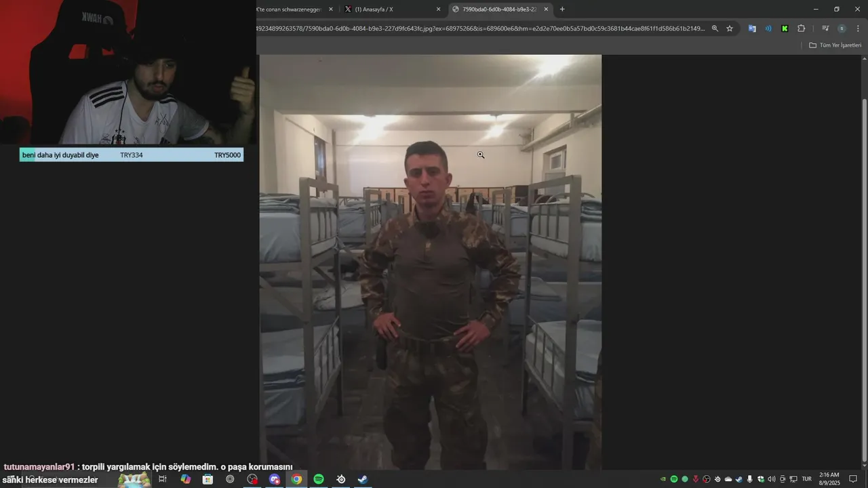This screenshot has width=868, height=488.
Task: Launch Microsoft Copilot from the taskbar
Action: (185, 479)
